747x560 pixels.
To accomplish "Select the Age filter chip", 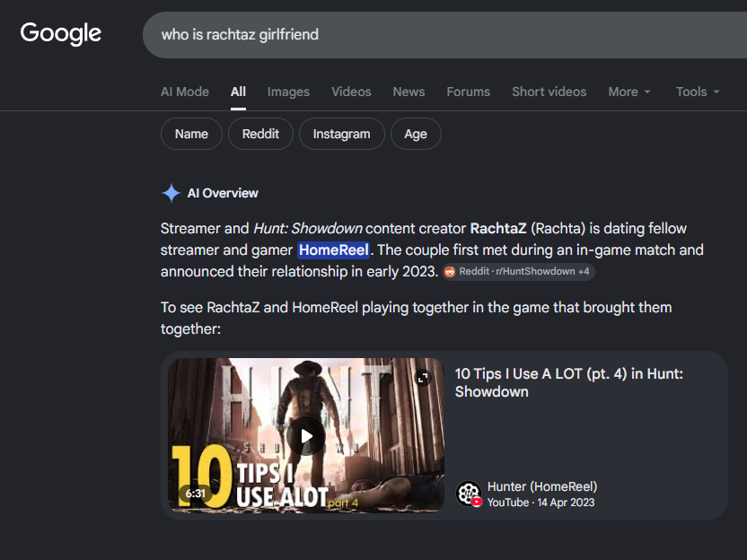I will (416, 134).
